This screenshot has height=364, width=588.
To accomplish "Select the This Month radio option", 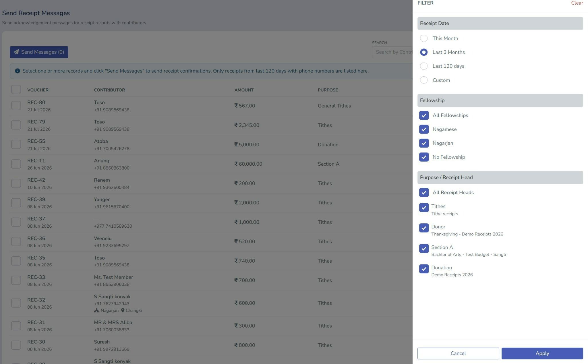I will (424, 38).
